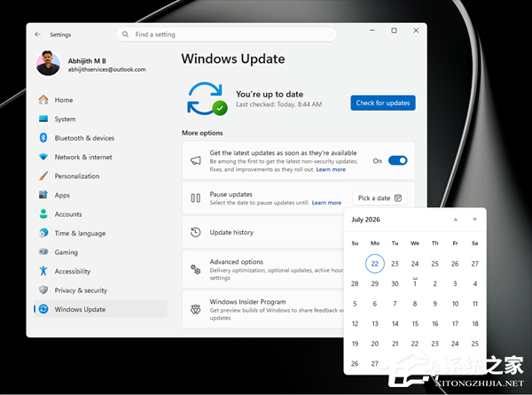Viewport: 532px width, 395px height.
Task: Select date 15 in the calendar
Action: tap(415, 323)
